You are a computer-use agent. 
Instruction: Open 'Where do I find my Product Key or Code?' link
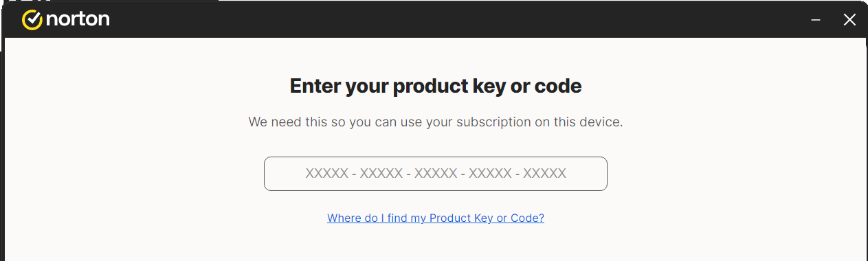pyautogui.click(x=436, y=218)
